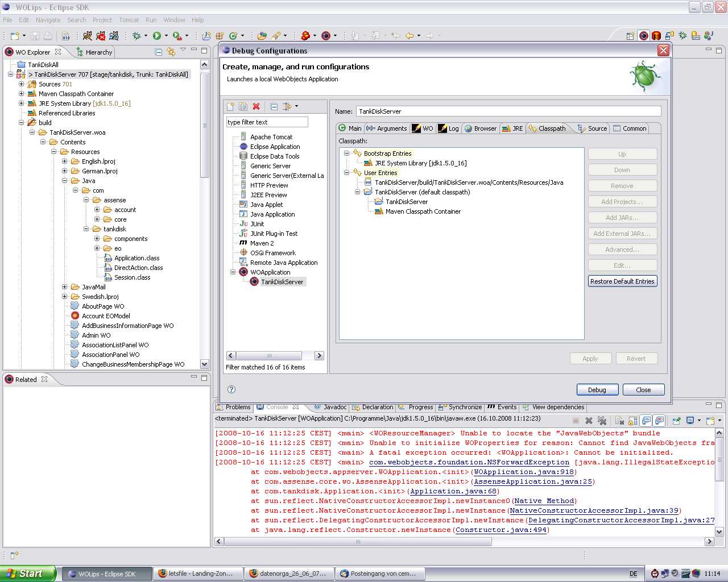Click Pin Console icon
The height and width of the screenshot is (582, 728).
(x=676, y=421)
